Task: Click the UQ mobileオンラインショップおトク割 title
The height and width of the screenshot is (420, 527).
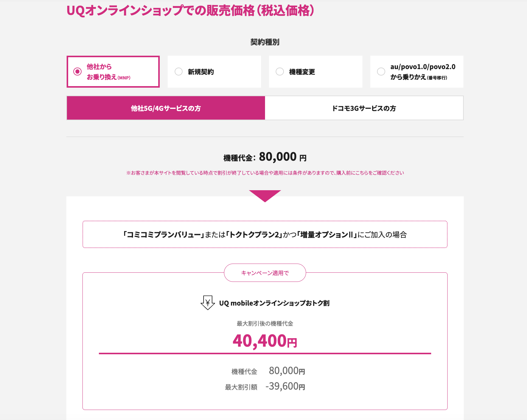Action: [x=274, y=303]
